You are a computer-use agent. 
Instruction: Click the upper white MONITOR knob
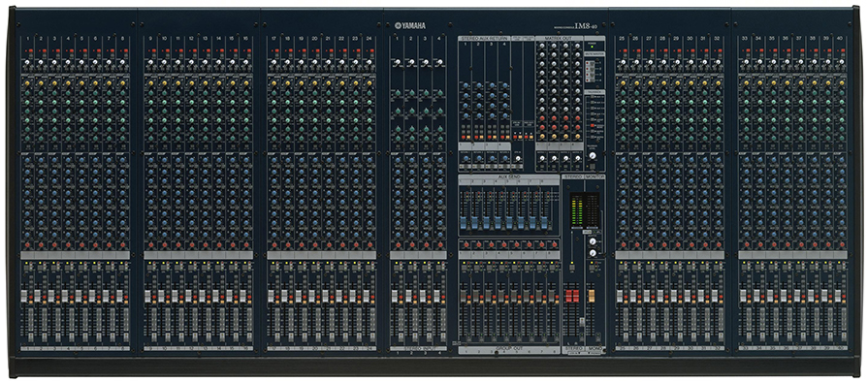(x=593, y=241)
